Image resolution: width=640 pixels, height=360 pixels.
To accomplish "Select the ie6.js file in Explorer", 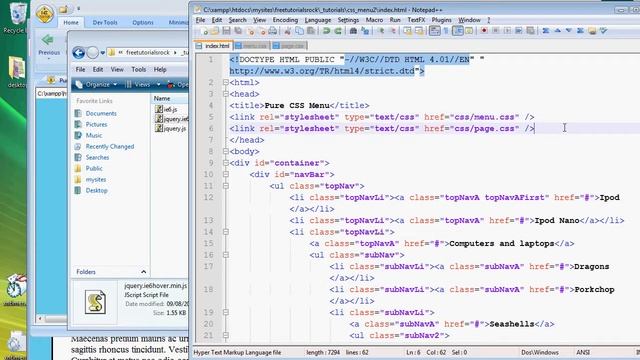I will tap(166, 109).
